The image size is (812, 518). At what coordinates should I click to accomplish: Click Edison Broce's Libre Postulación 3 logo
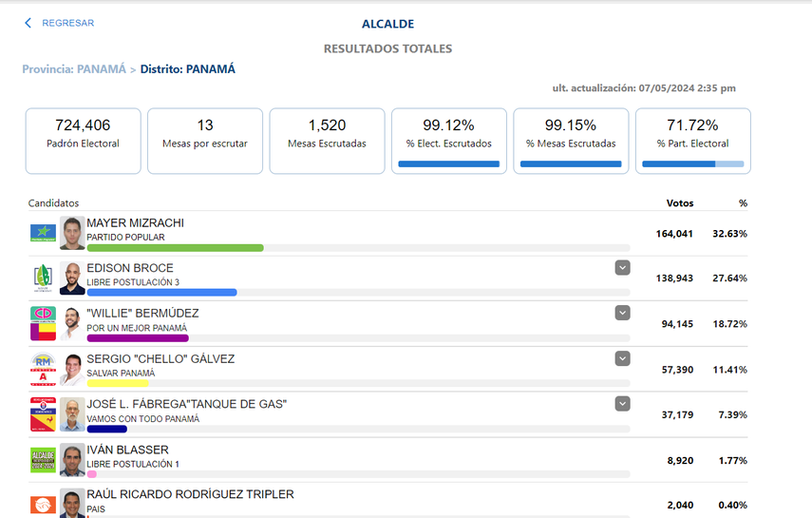[43, 278]
